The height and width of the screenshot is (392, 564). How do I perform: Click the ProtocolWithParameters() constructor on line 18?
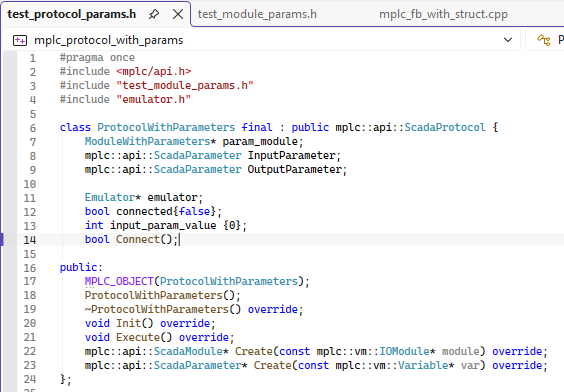(x=160, y=295)
